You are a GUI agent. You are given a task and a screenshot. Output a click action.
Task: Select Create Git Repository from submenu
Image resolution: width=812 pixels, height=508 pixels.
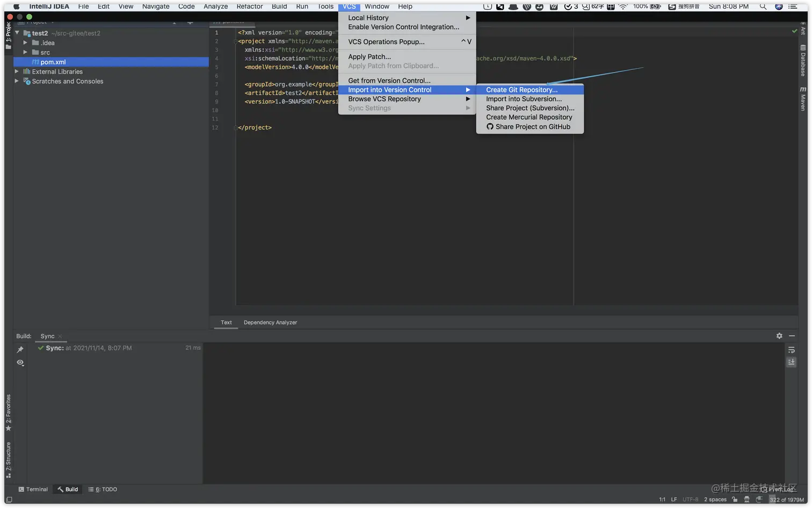530,90
